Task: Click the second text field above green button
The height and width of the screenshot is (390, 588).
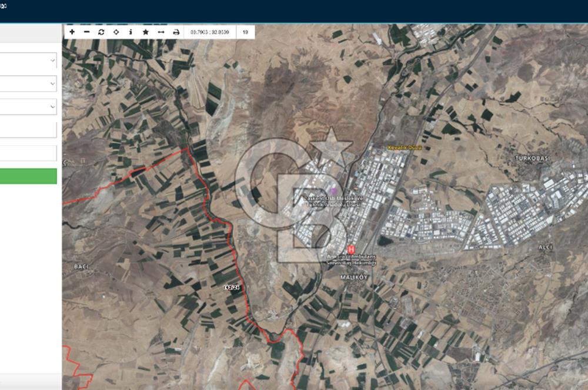Action: click(x=28, y=153)
